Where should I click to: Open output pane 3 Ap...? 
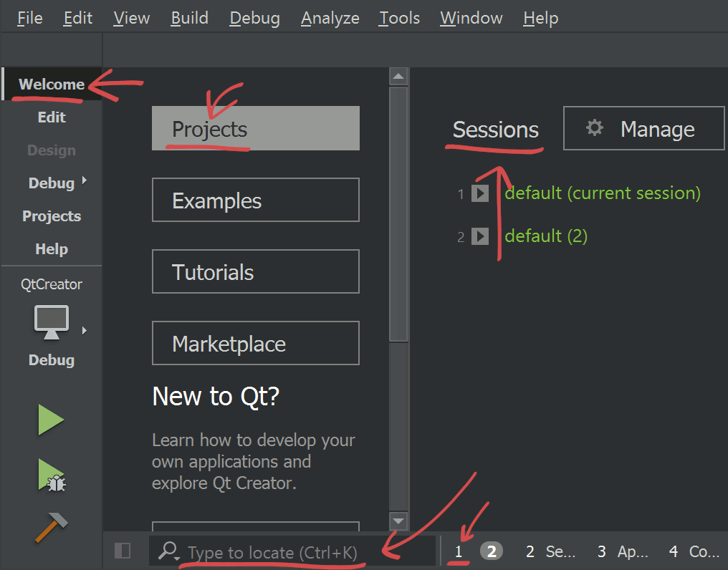(623, 551)
